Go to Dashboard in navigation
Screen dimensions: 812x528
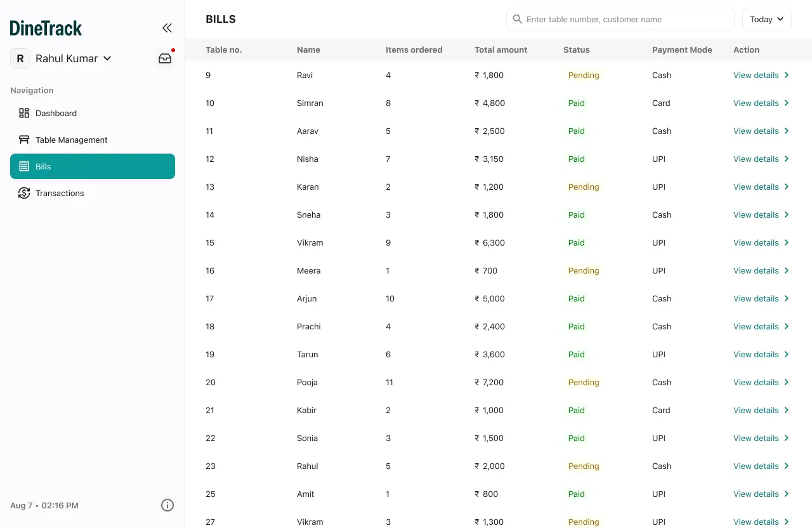pos(93,113)
